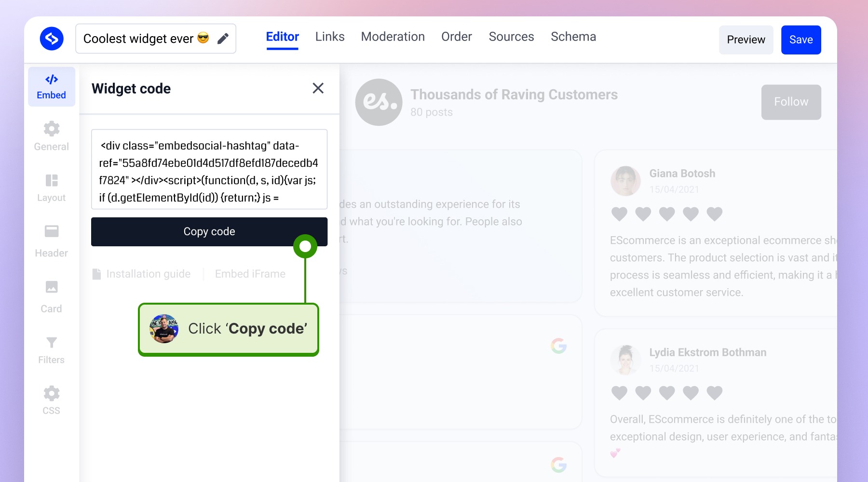This screenshot has height=482, width=868.
Task: Click the Installation guide document icon
Action: [96, 274]
